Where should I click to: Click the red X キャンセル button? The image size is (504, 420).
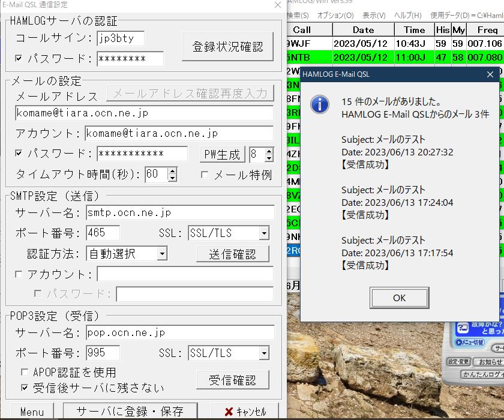pyautogui.click(x=245, y=412)
